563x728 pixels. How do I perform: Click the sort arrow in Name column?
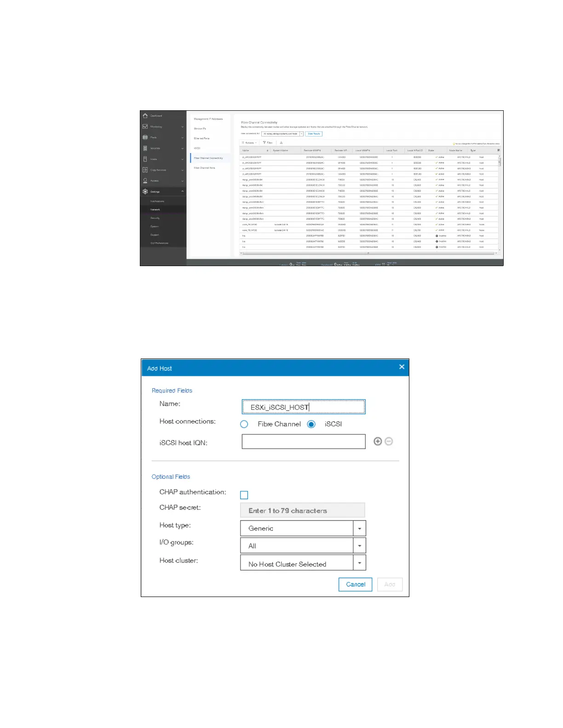pyautogui.click(x=268, y=150)
